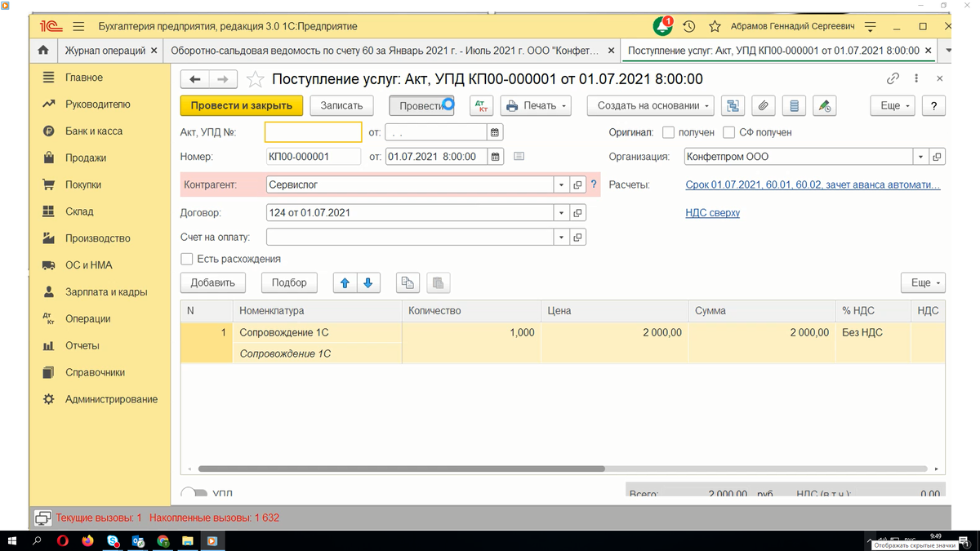The width and height of the screenshot is (980, 551).
Task: Enable the Есть расхождения checkbox
Action: click(x=187, y=259)
